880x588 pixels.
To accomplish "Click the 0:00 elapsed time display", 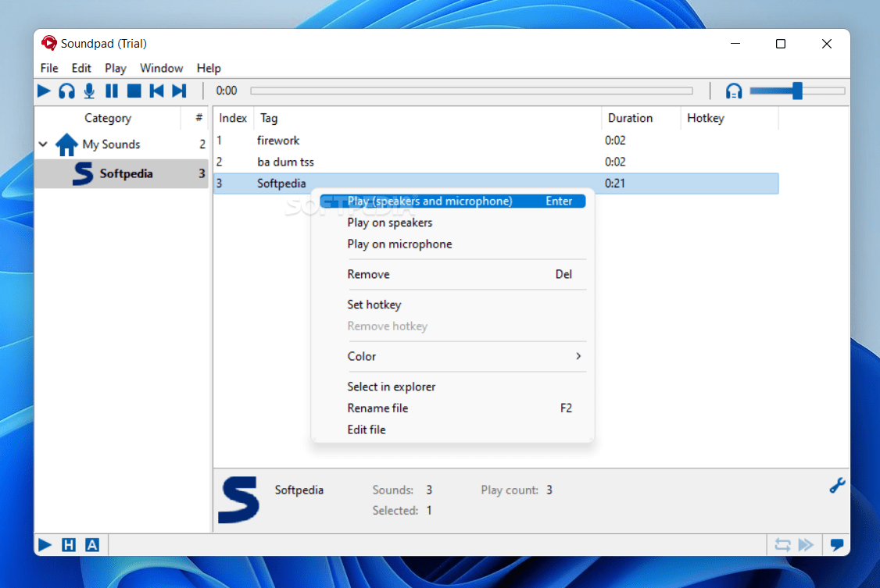I will click(226, 91).
